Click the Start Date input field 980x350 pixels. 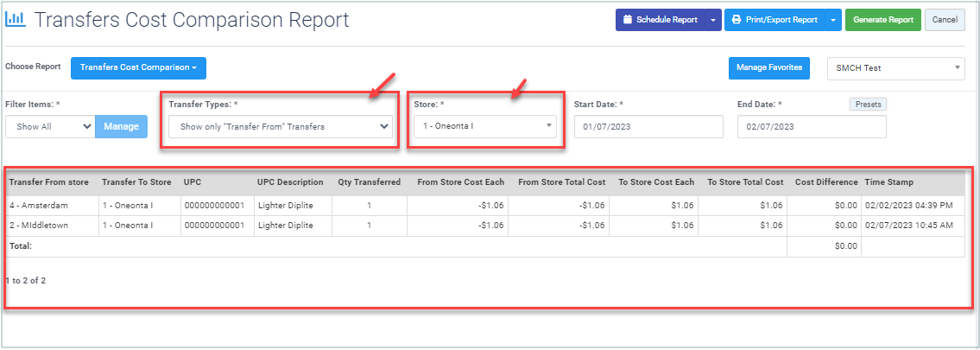click(648, 126)
